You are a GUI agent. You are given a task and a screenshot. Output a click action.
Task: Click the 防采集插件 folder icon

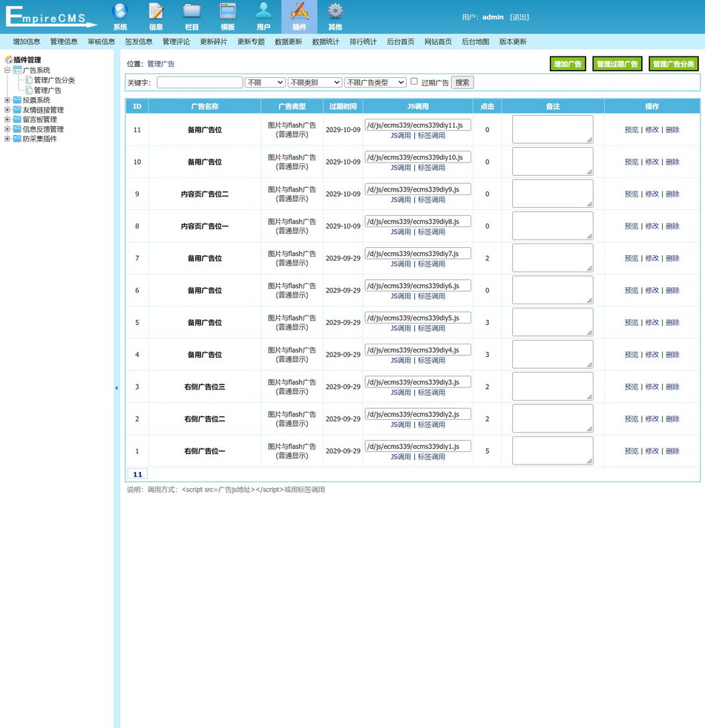pos(18,139)
